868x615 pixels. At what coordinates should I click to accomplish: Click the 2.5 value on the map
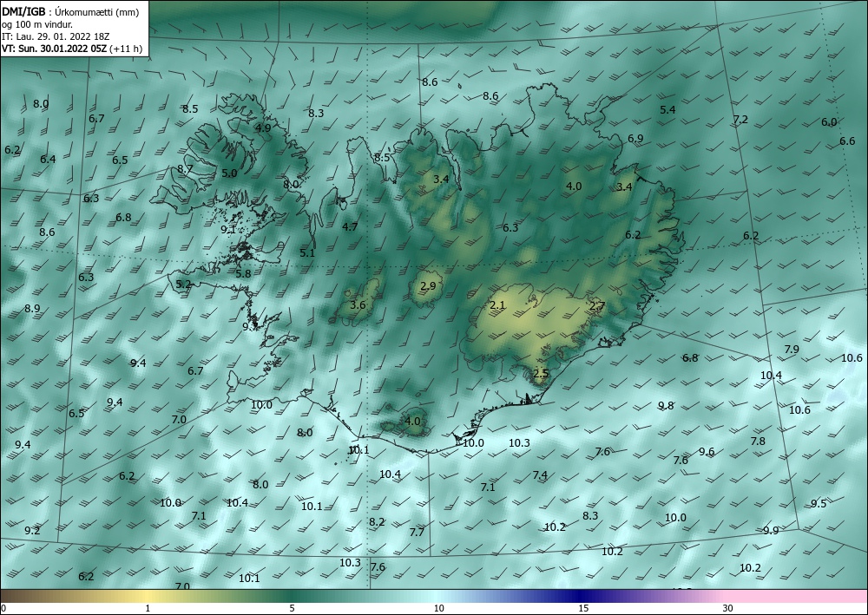(541, 373)
